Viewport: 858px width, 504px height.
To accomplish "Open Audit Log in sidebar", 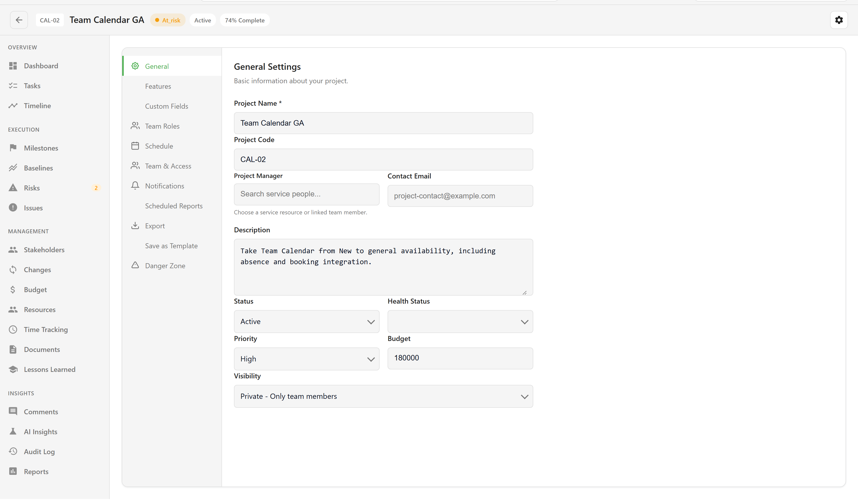I will pos(54,452).
